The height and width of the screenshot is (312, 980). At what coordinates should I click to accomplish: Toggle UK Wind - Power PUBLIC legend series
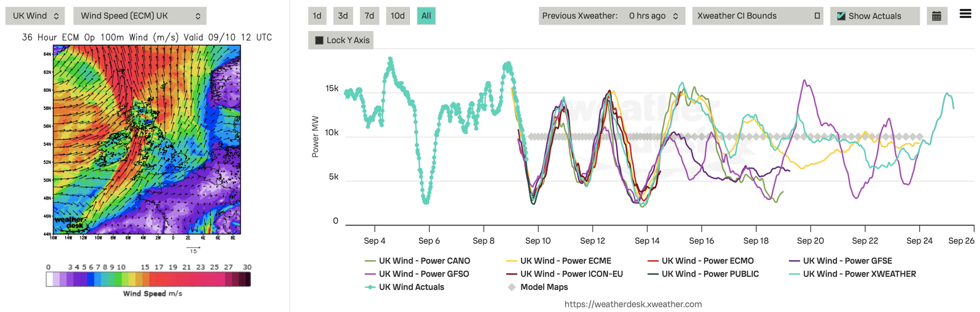(703, 274)
